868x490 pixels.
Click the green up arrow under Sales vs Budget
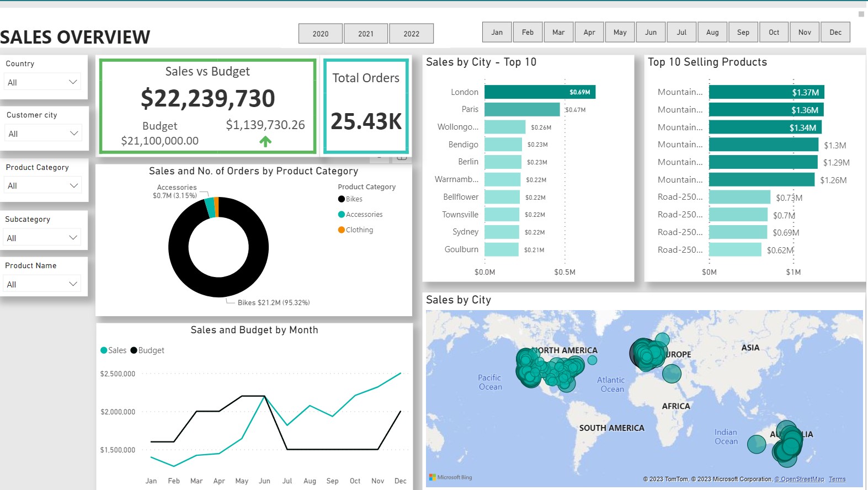tap(265, 142)
